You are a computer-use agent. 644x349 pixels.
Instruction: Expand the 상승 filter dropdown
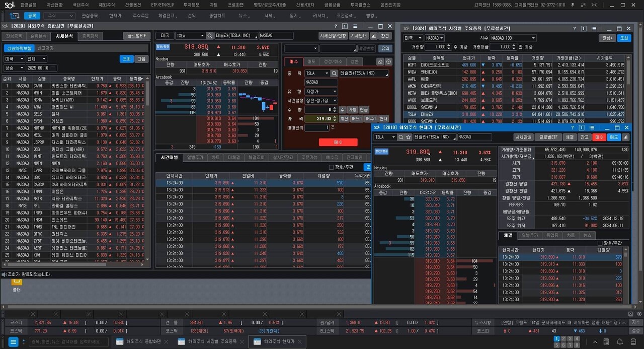click(x=22, y=68)
